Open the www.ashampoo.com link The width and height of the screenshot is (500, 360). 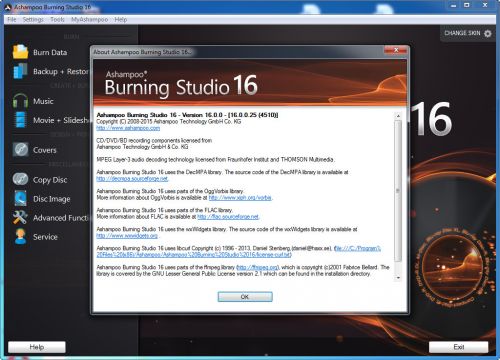(128, 128)
